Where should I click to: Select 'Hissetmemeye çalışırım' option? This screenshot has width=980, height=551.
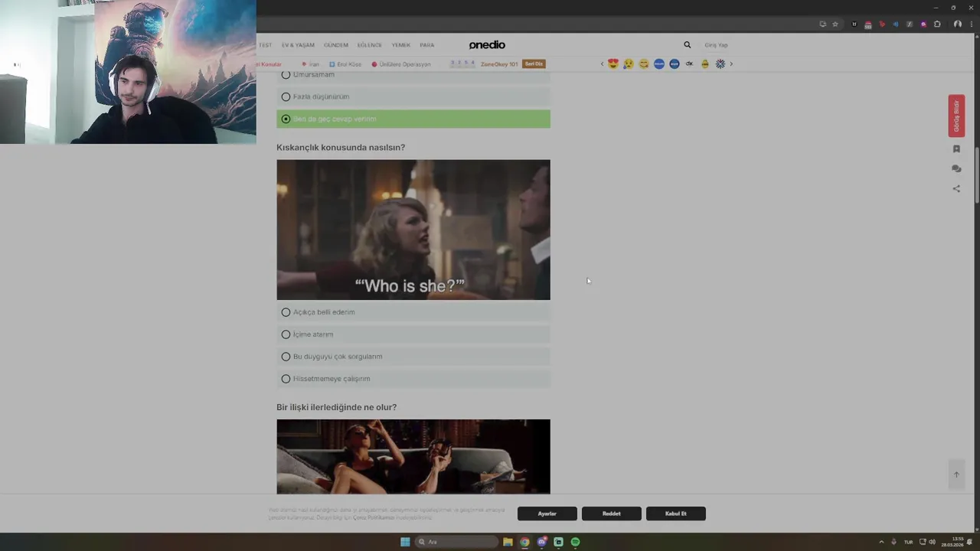point(413,379)
